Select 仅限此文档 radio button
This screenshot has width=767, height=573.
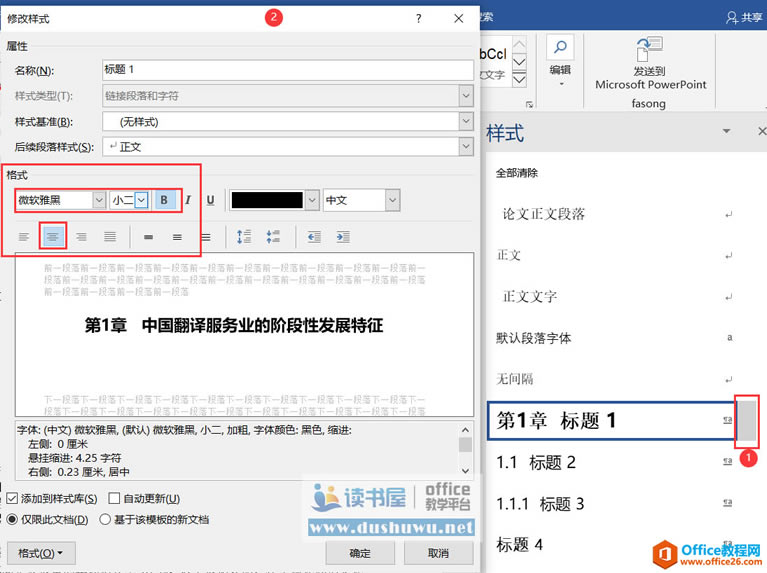click(12, 520)
